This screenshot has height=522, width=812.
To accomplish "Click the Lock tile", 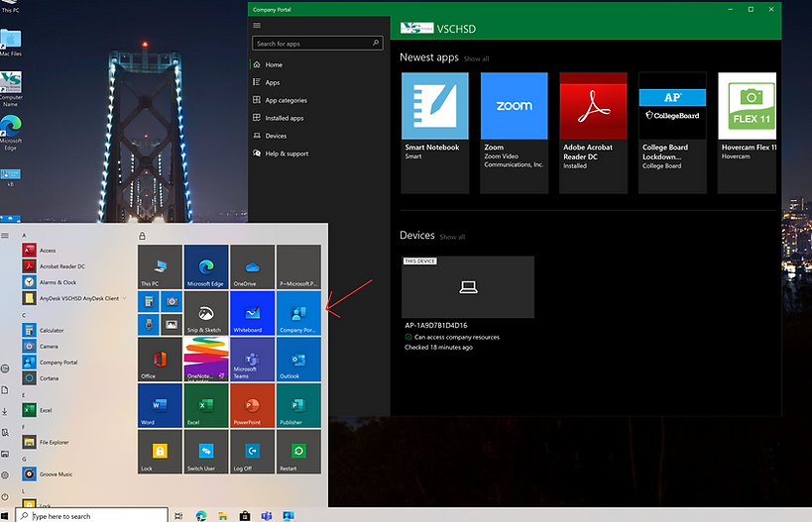I will pos(160,452).
